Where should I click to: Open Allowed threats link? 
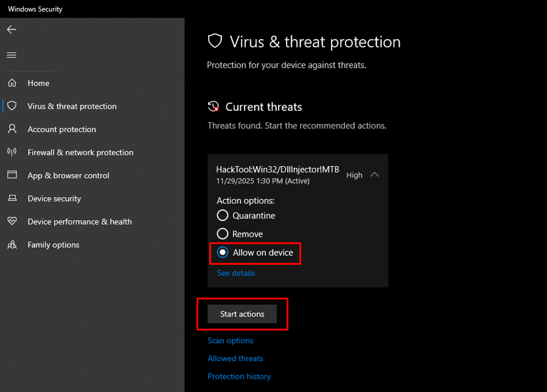coord(235,359)
